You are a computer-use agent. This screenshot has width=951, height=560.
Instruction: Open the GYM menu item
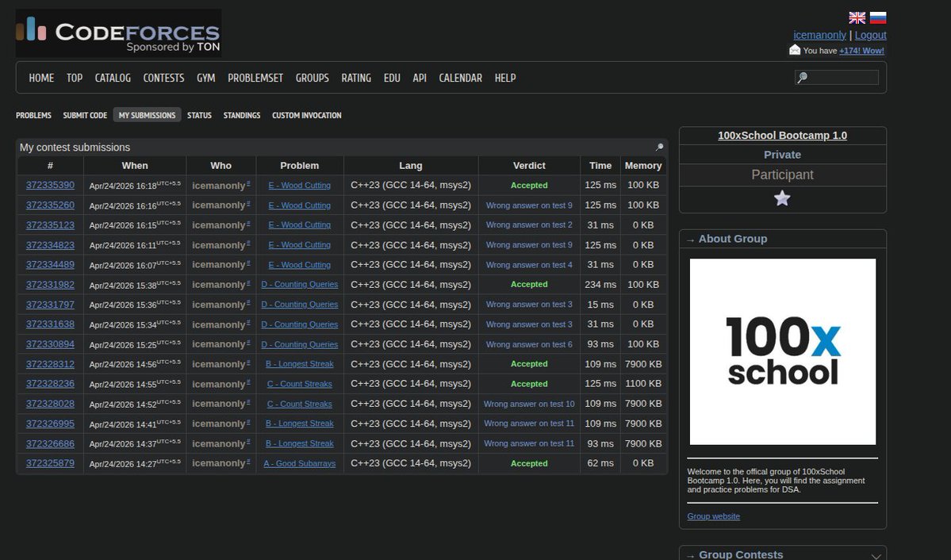click(205, 78)
